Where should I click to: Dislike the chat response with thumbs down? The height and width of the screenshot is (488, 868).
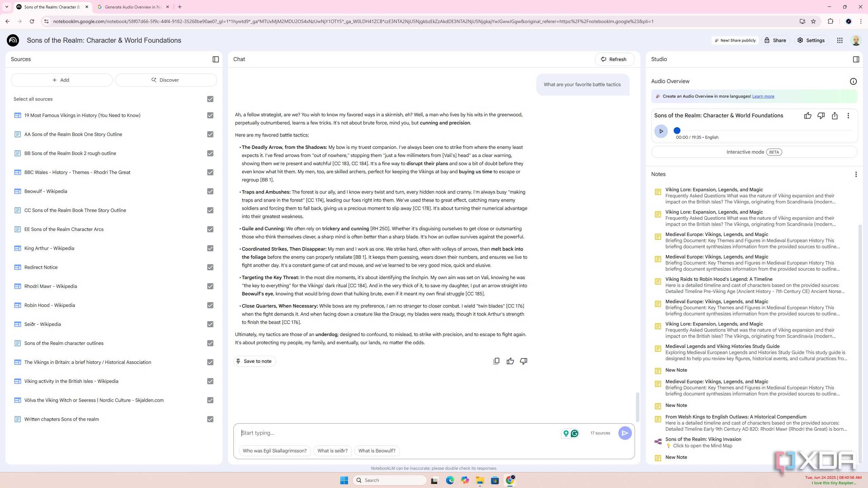tap(524, 361)
